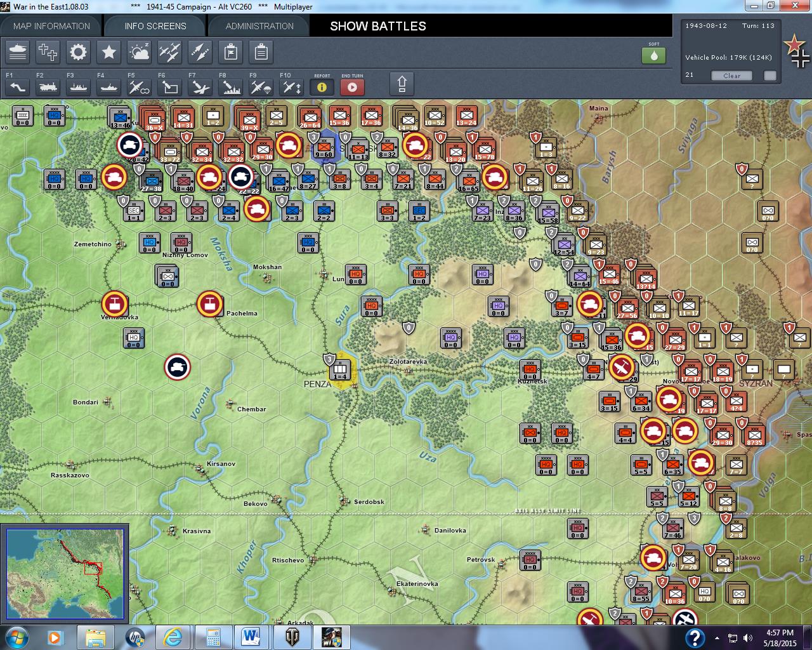Open the clipboard report list icon
The image size is (812, 650).
(261, 52)
